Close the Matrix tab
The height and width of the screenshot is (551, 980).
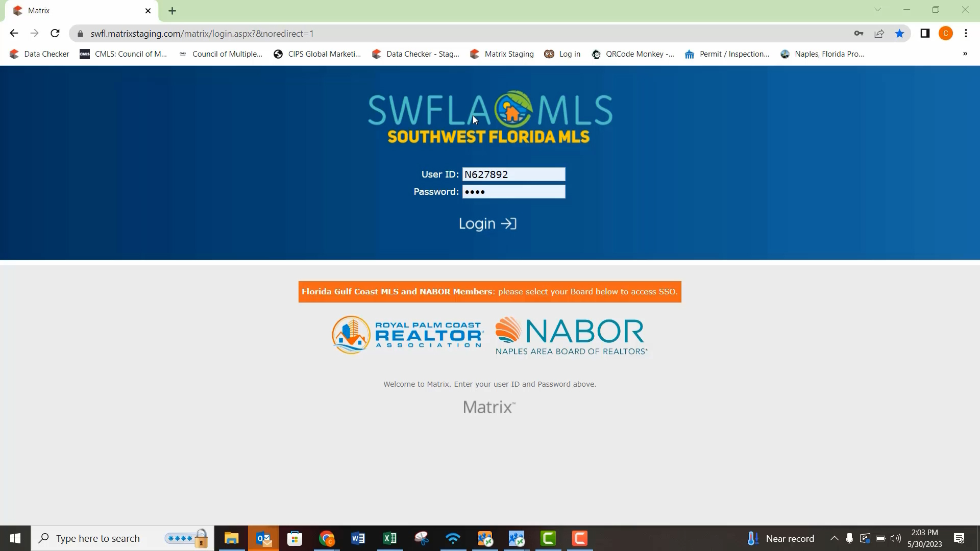148,11
